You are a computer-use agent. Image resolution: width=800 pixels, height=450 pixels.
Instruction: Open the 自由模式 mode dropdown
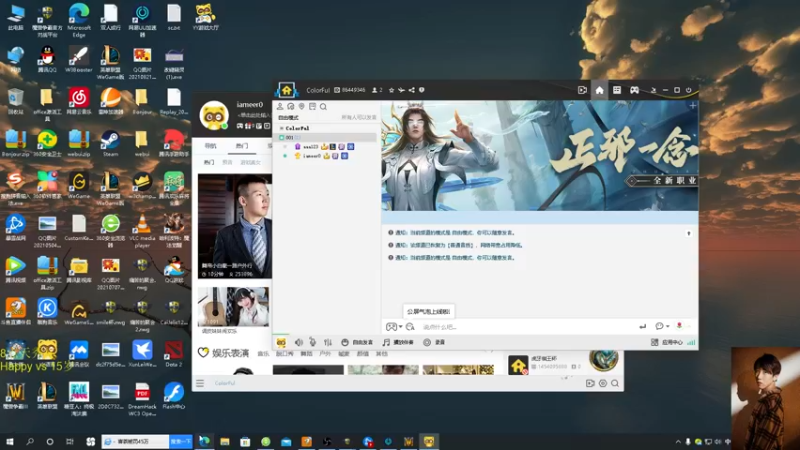[x=289, y=118]
